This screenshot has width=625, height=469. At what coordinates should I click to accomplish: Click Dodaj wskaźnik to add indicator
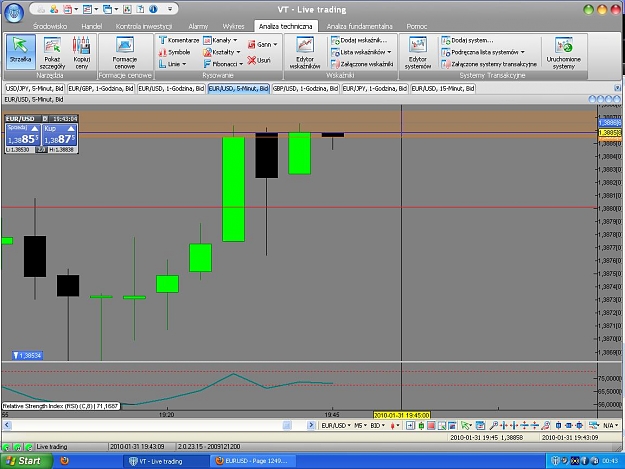[x=359, y=40]
